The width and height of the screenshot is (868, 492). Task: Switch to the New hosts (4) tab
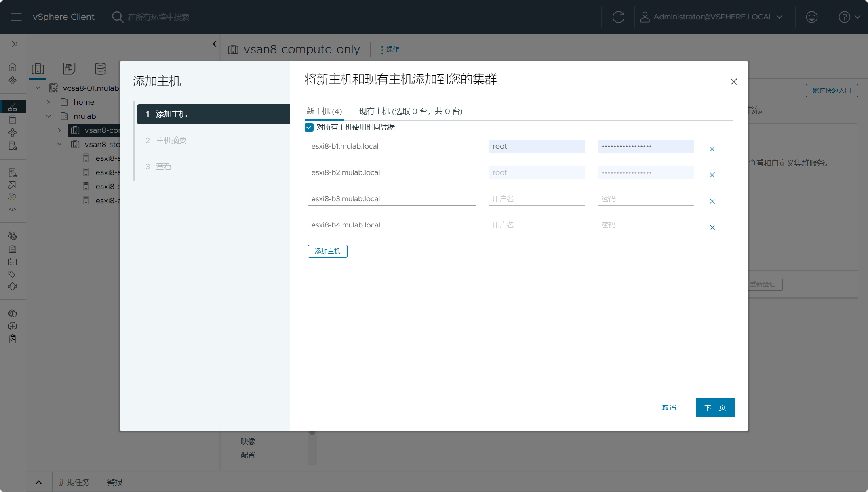pyautogui.click(x=324, y=111)
